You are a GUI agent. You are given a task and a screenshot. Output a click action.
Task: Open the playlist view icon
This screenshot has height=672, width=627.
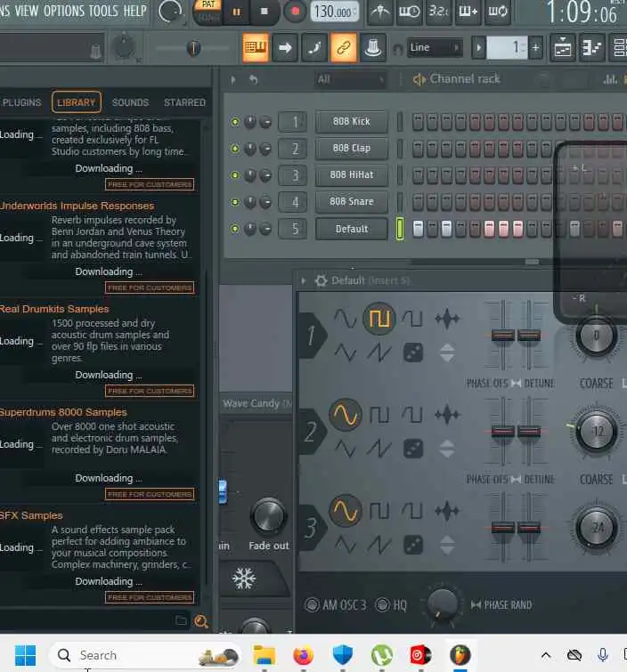click(562, 47)
